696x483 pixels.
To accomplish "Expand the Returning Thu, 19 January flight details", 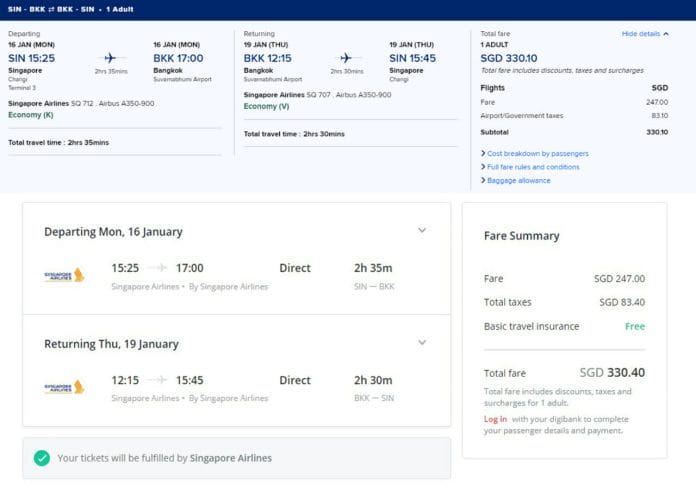I will click(x=422, y=342).
